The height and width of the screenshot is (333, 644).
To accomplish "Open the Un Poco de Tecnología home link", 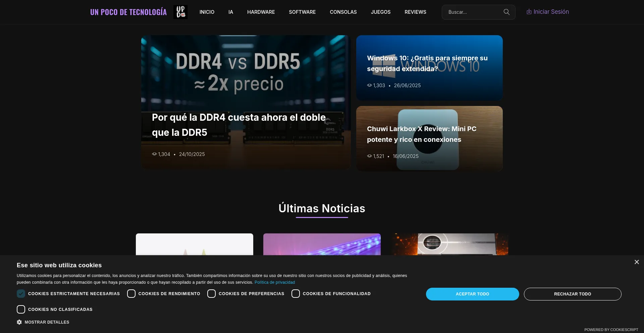I will (x=128, y=12).
